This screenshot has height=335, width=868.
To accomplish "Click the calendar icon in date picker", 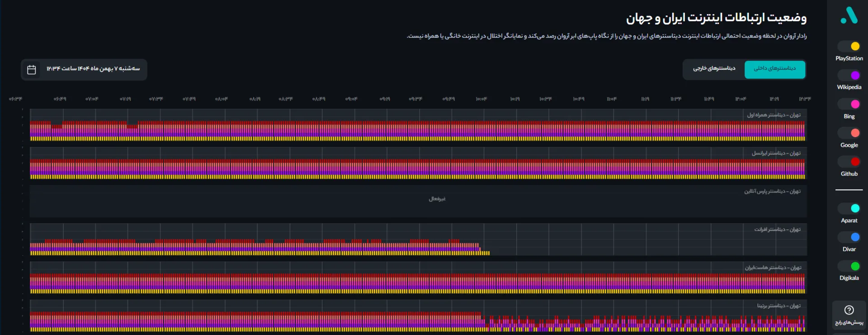I will pos(32,70).
